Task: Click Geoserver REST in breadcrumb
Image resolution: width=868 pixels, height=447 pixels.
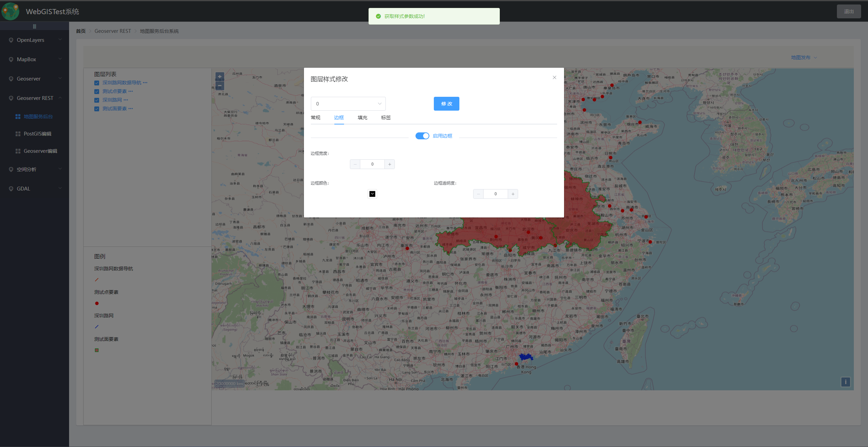Action: (113, 31)
